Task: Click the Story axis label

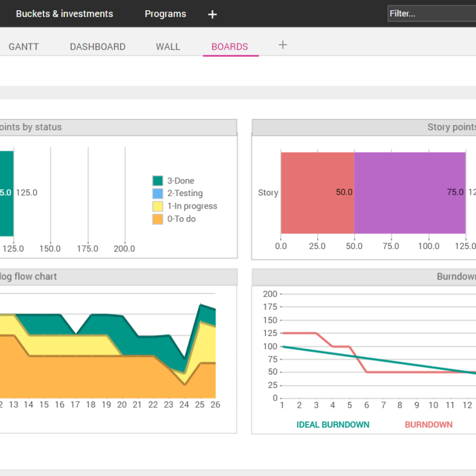Action: (268, 193)
